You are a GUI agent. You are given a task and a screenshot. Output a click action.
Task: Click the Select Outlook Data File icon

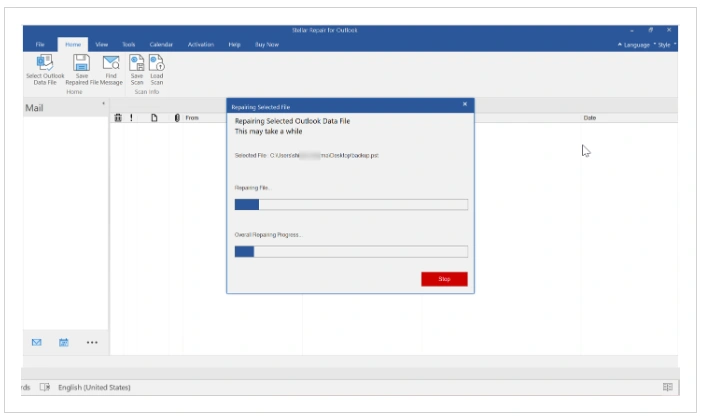point(45,63)
